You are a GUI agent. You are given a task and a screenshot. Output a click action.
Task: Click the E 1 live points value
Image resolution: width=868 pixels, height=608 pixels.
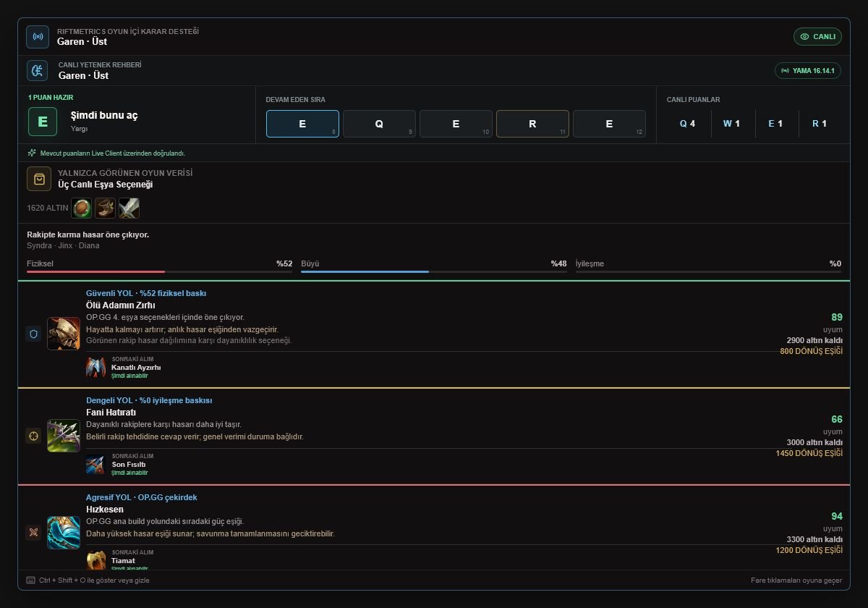point(775,124)
